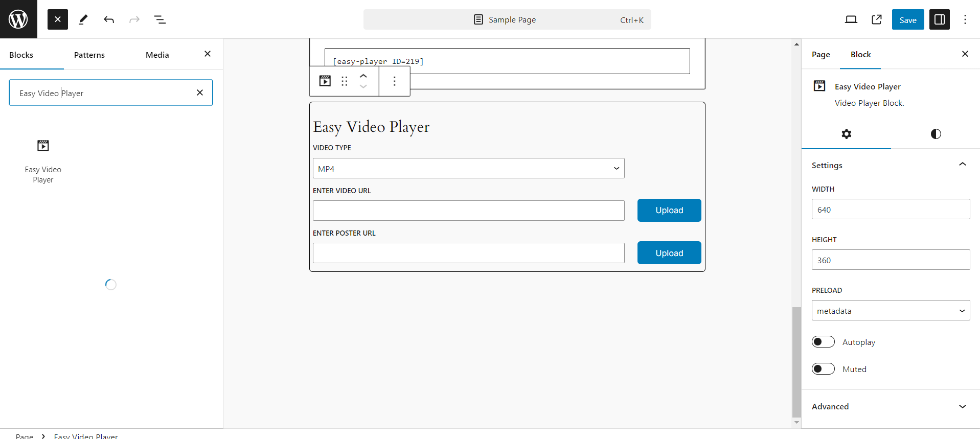Viewport: 980px width, 439px height.
Task: Collapse the Settings panel section
Action: click(891, 165)
